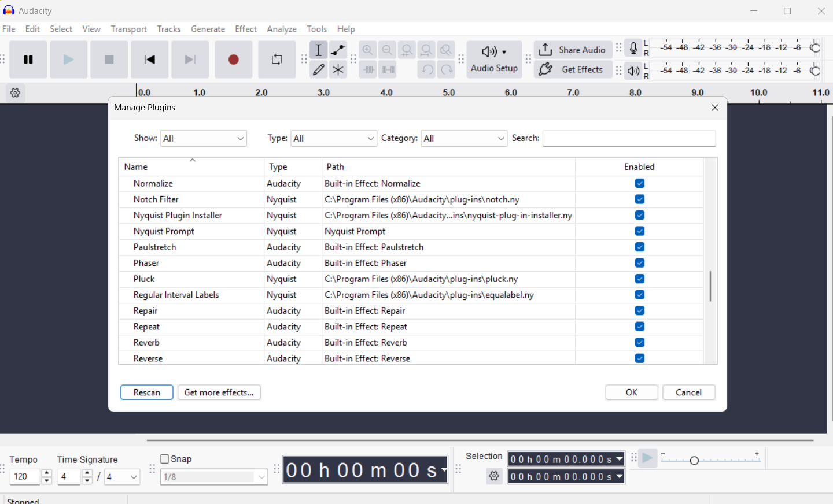The height and width of the screenshot is (504, 833).
Task: Click the Redo arrow icon
Action: pos(446,70)
